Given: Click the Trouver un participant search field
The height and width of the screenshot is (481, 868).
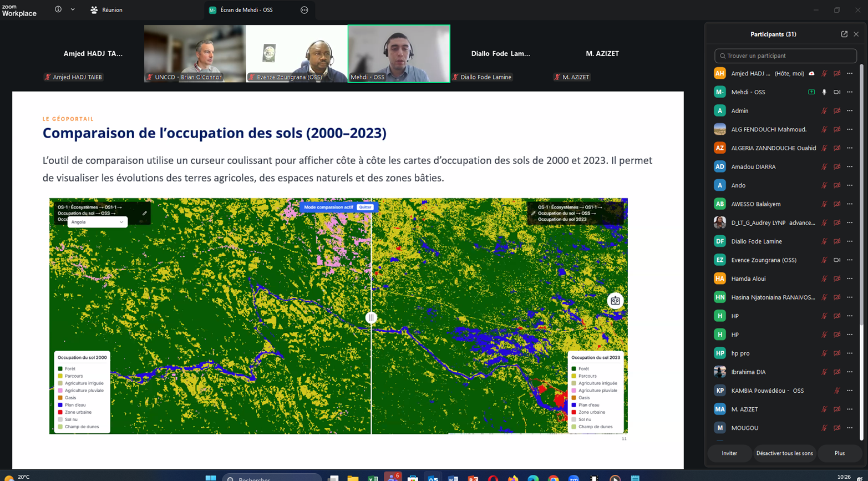Looking at the screenshot, I should (785, 55).
